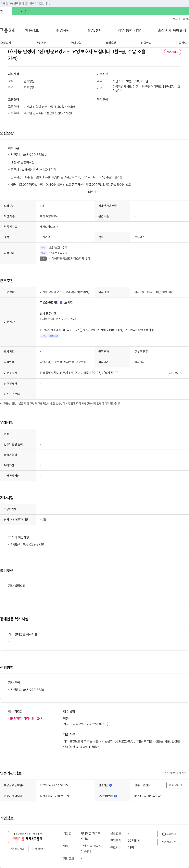Jump to the 모집요강 anchor tab
The image size is (189, 868).
(6, 43)
